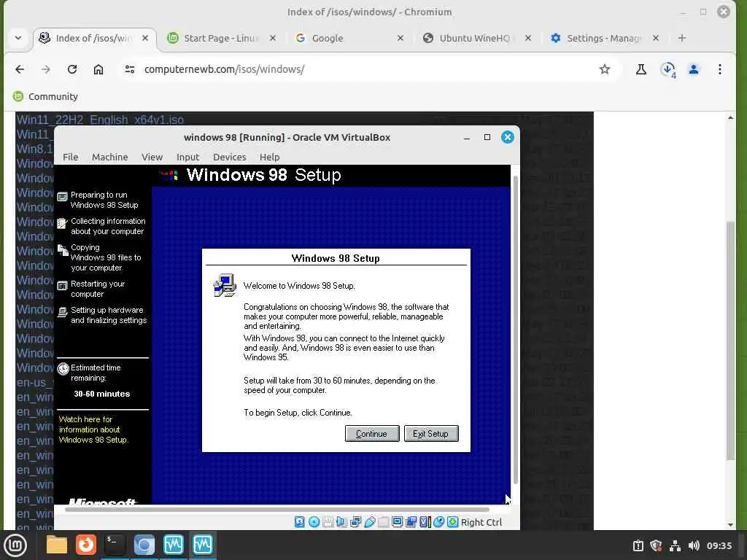Click the "30-60 minutes" estimated time text
747x560 pixels.
pos(102,394)
